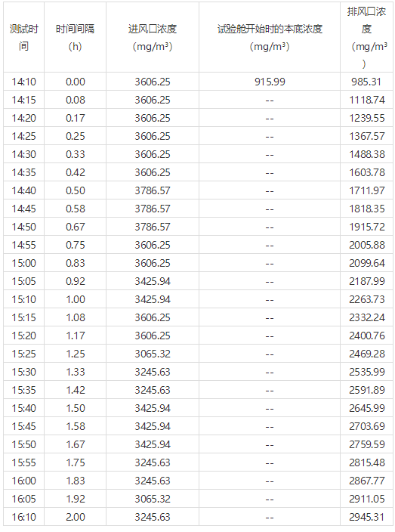Click the first 3786.57 cell in the 14:40 row
The image size is (395, 532).
[x=153, y=190]
